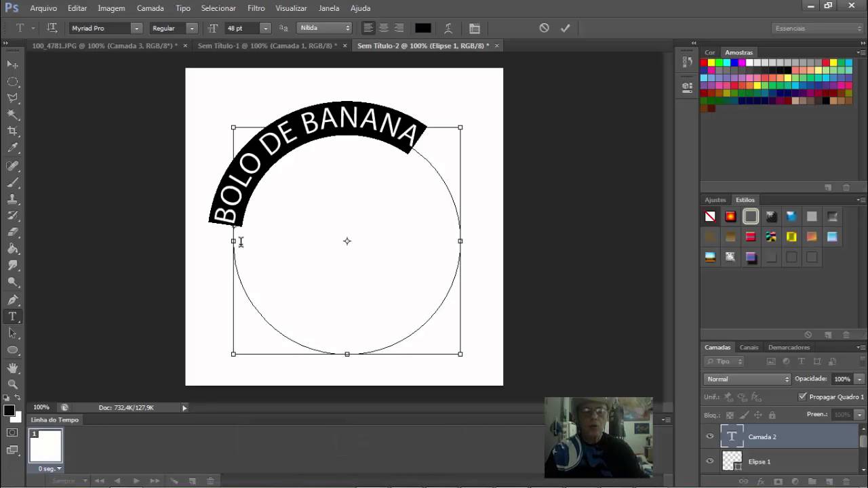Toggle lock position of layer

757,415
